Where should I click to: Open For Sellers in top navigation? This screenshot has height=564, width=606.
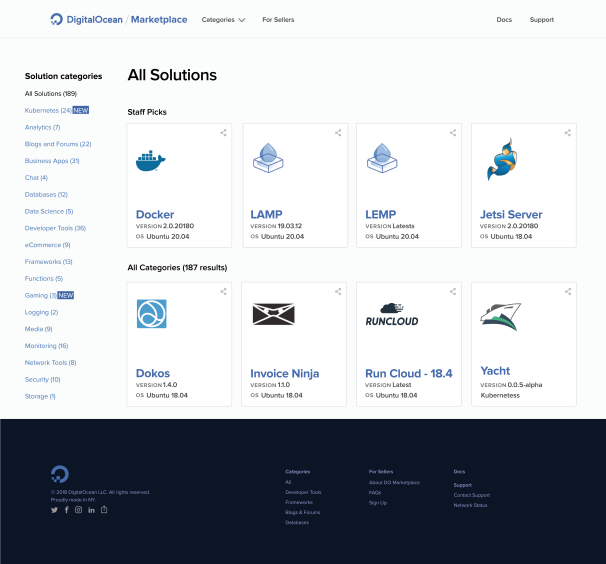pyautogui.click(x=279, y=19)
